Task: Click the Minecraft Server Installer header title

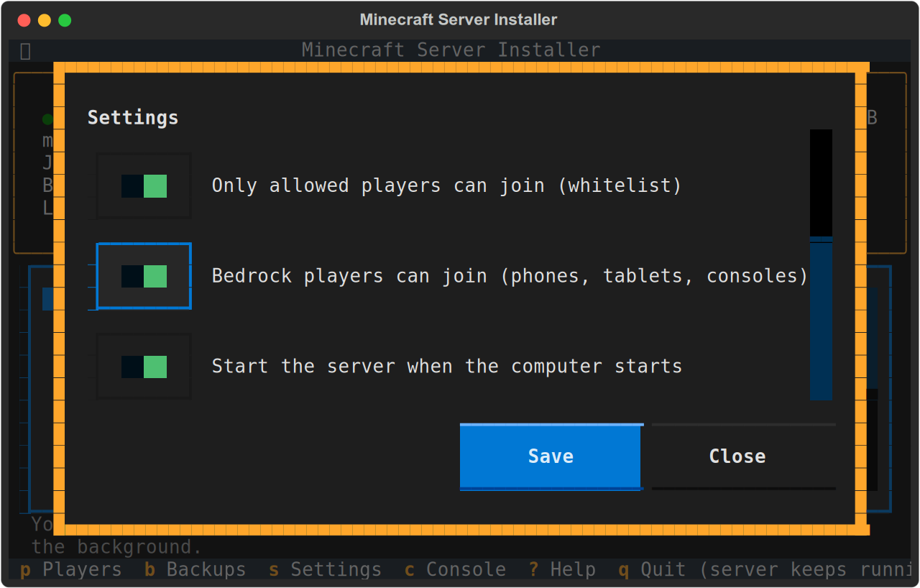Action: (451, 50)
